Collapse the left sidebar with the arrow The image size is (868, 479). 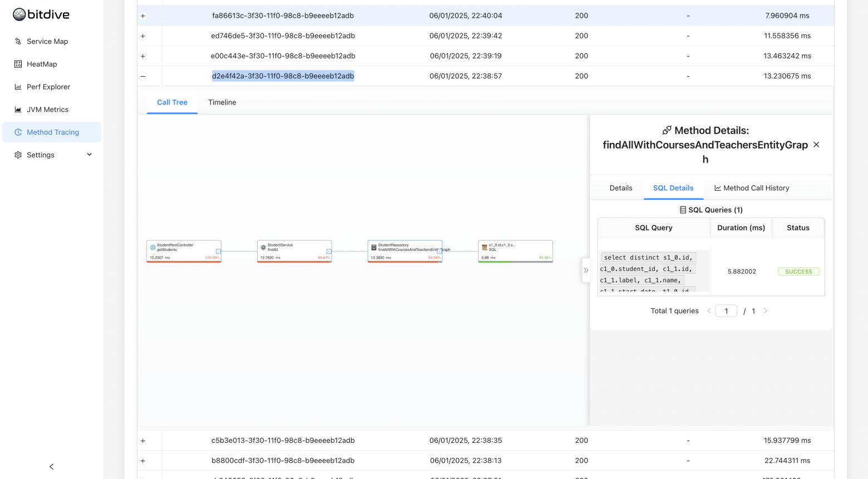click(52, 467)
